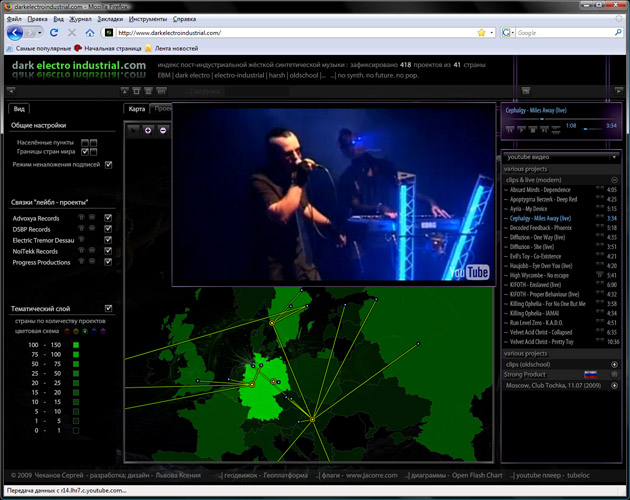Open the Закладки menu
Screen dimensions: 630x500
pyautogui.click(x=110, y=19)
